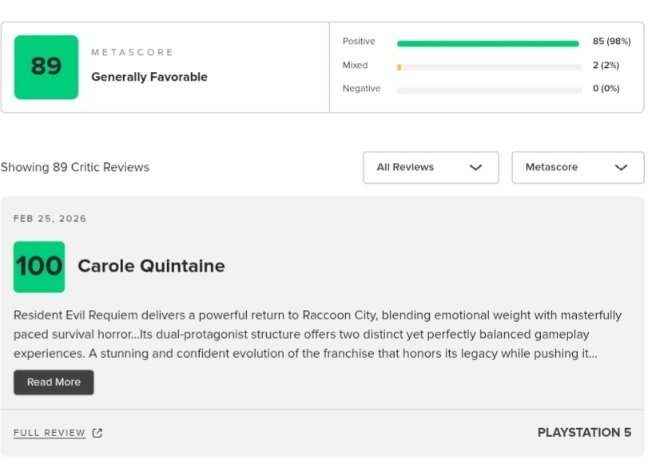Click the chevron arrow in Metascore sort box
This screenshot has height=464, width=648.
point(622,168)
